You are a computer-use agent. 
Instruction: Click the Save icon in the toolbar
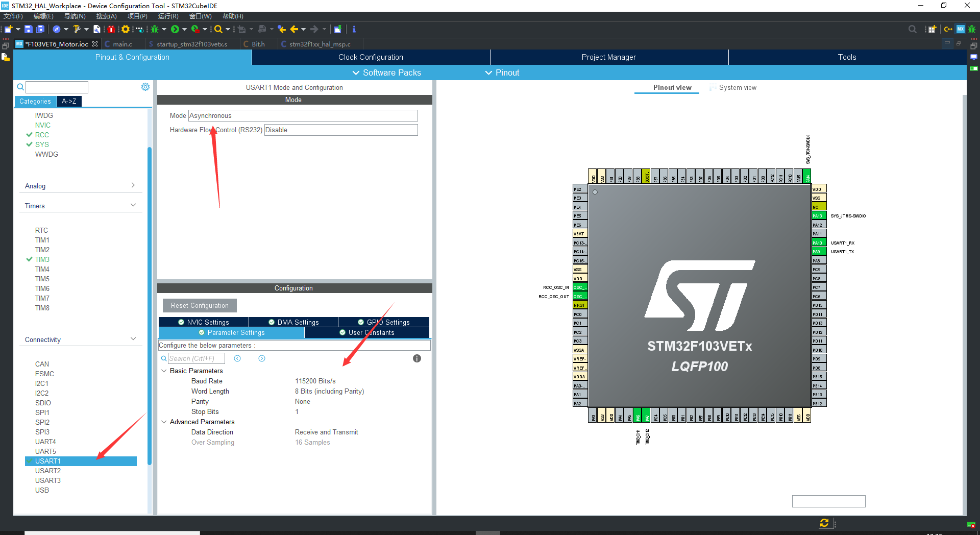pos(29,29)
